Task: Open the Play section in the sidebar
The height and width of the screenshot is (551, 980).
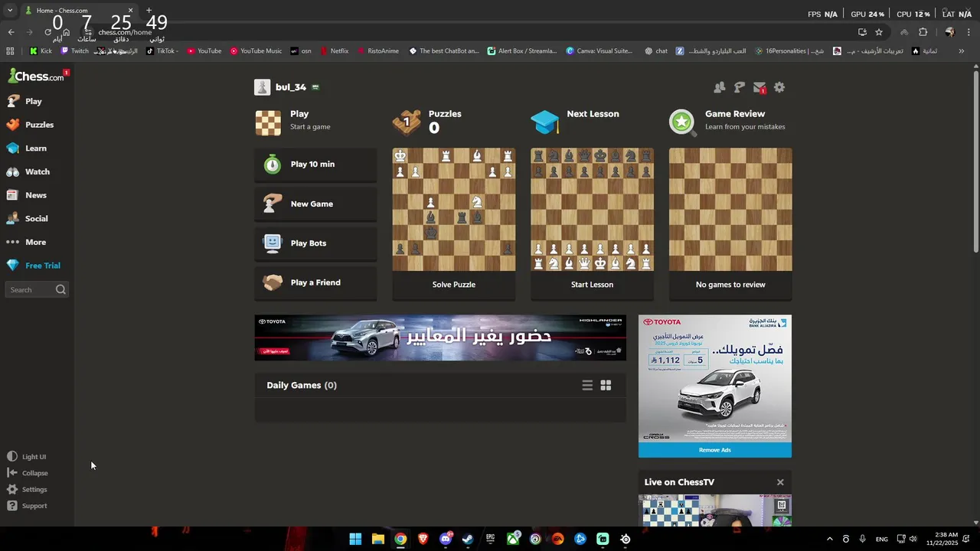Action: 37,101
